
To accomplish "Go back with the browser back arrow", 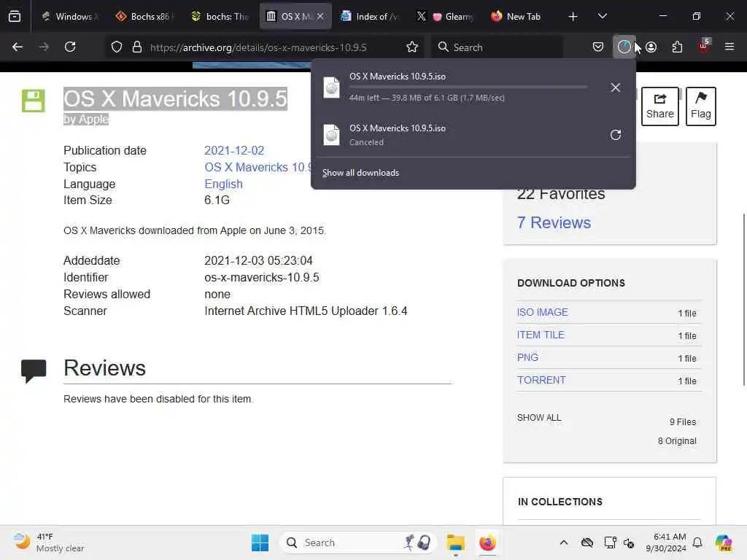I will point(18,47).
